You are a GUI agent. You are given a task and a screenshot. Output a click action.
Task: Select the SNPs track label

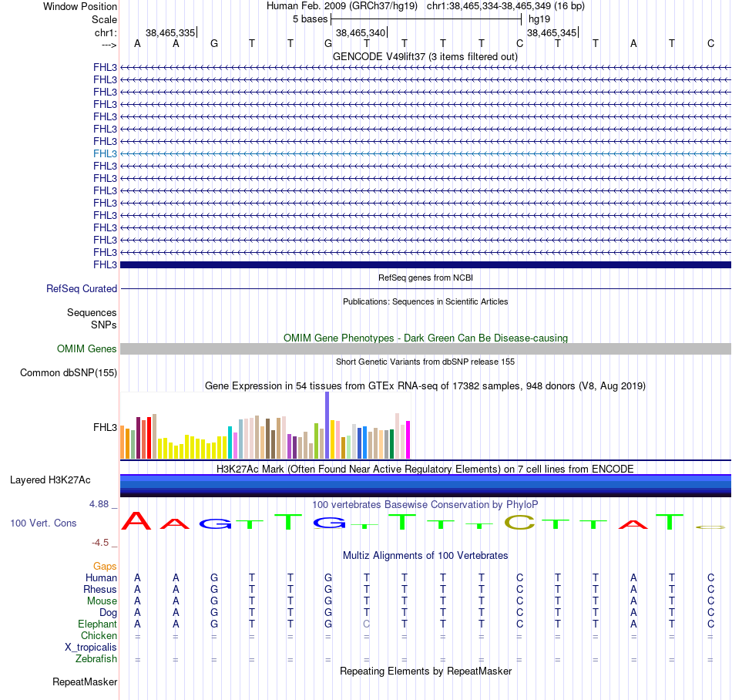(104, 325)
